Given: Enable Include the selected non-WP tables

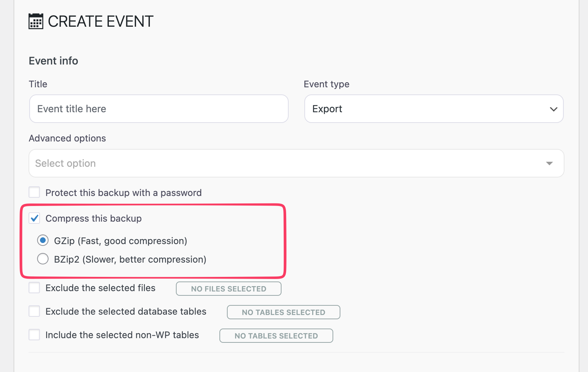Looking at the screenshot, I should point(34,335).
